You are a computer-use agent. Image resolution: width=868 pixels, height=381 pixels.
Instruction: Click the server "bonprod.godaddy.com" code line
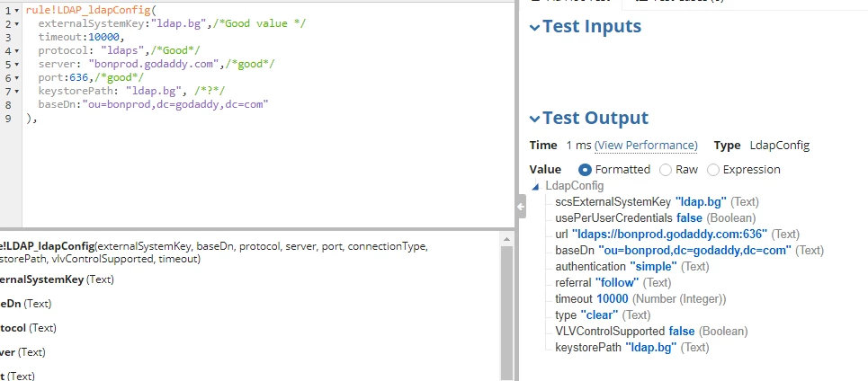[157, 64]
